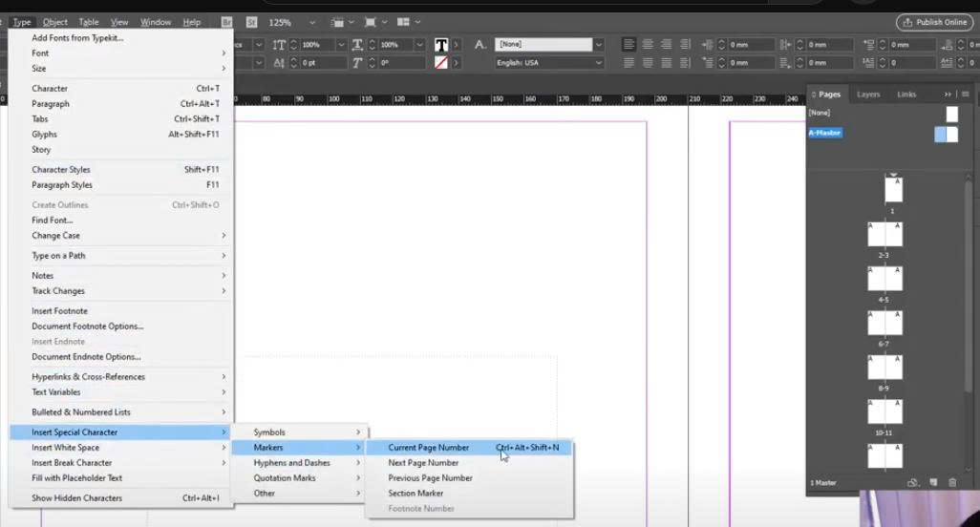Image resolution: width=980 pixels, height=527 pixels.
Task: Select Fill with Placeholder Text
Action: 120,478
